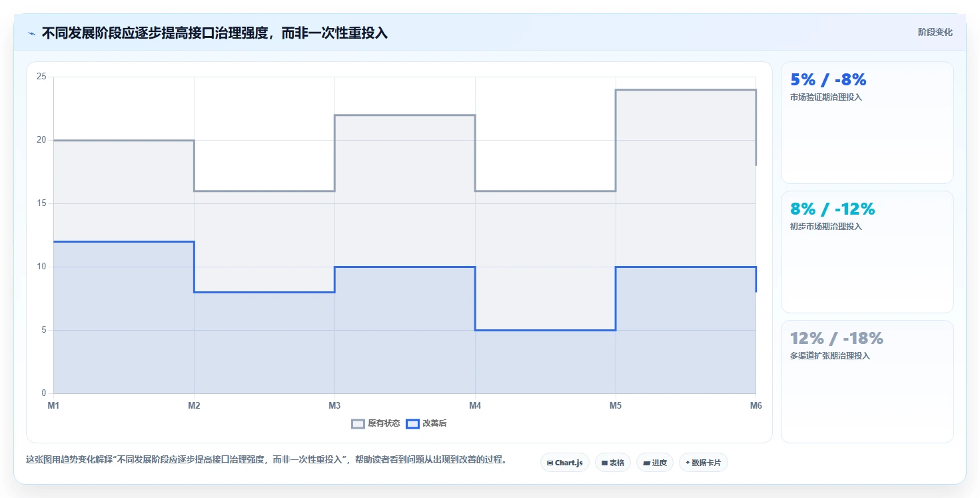Click the y-axis value 5

(x=43, y=330)
